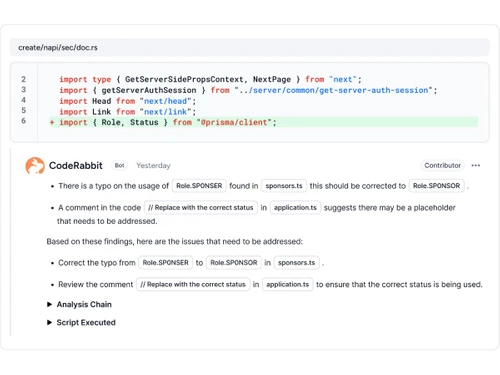500x375 pixels.
Task: Click 'Based on these findings' paragraph
Action: pos(175,241)
